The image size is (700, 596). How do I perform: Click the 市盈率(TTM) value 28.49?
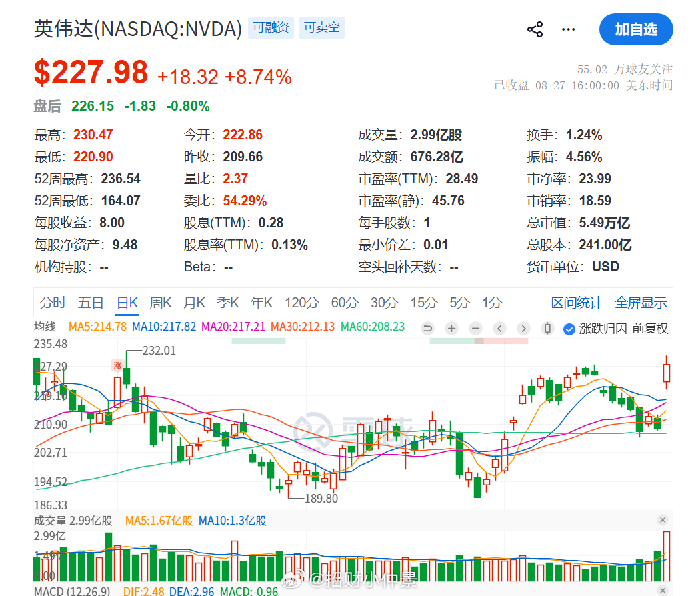coord(461,179)
